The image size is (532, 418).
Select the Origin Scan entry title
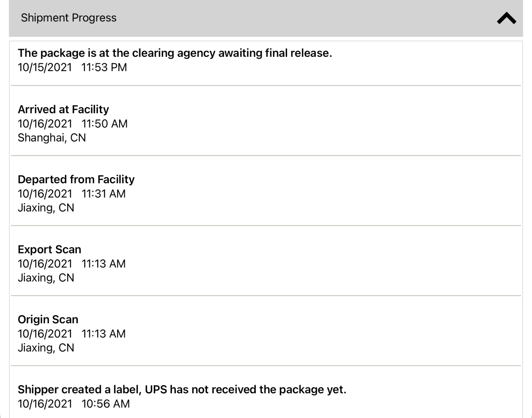pyautogui.click(x=48, y=319)
